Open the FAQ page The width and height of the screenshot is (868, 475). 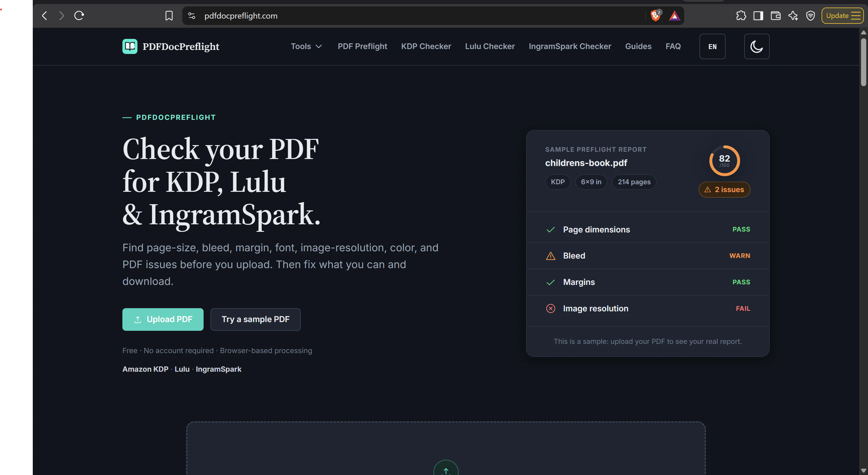pyautogui.click(x=673, y=46)
